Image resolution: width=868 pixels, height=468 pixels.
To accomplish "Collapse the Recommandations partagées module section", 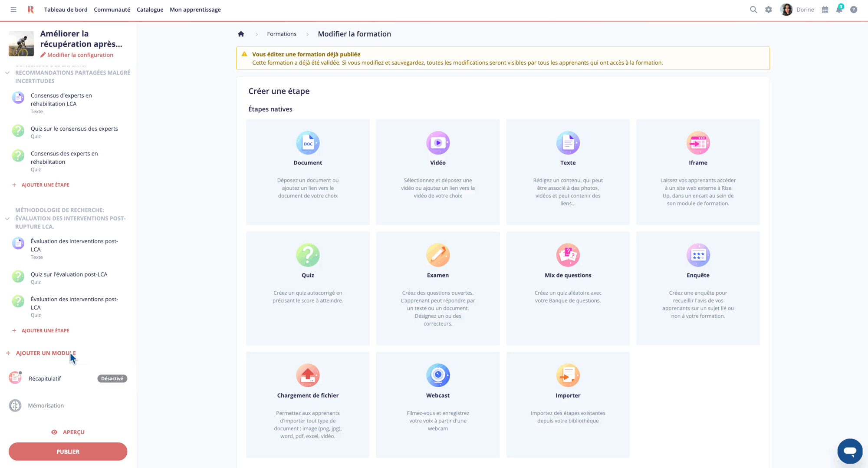I will [7, 73].
